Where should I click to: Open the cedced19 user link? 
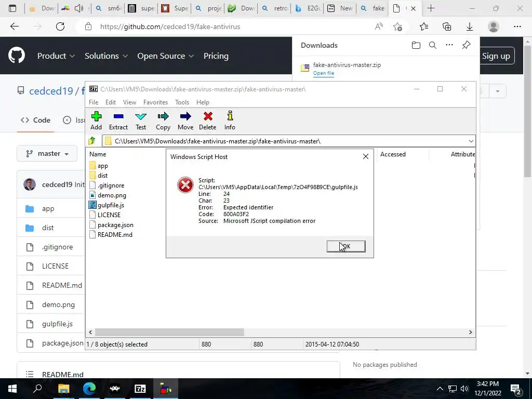pyautogui.click(x=51, y=91)
